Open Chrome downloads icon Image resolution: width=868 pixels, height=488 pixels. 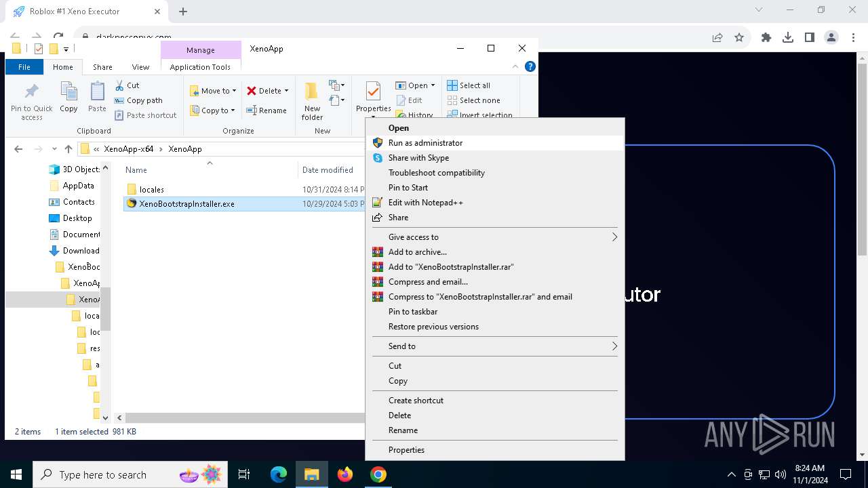pyautogui.click(x=788, y=37)
